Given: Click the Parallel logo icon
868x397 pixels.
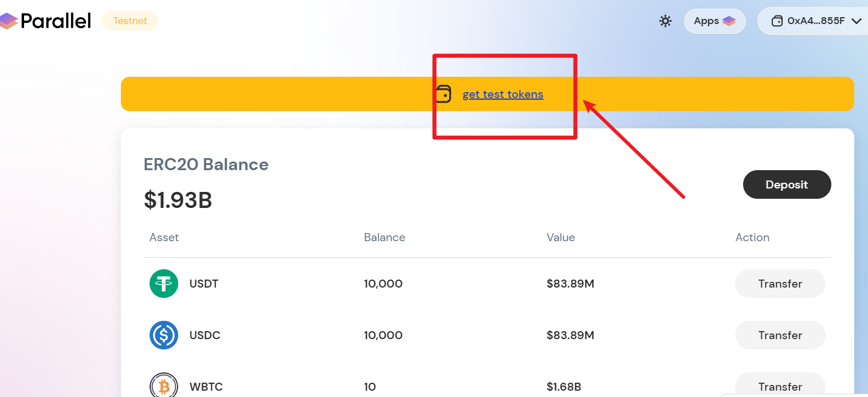Looking at the screenshot, I should [x=8, y=21].
